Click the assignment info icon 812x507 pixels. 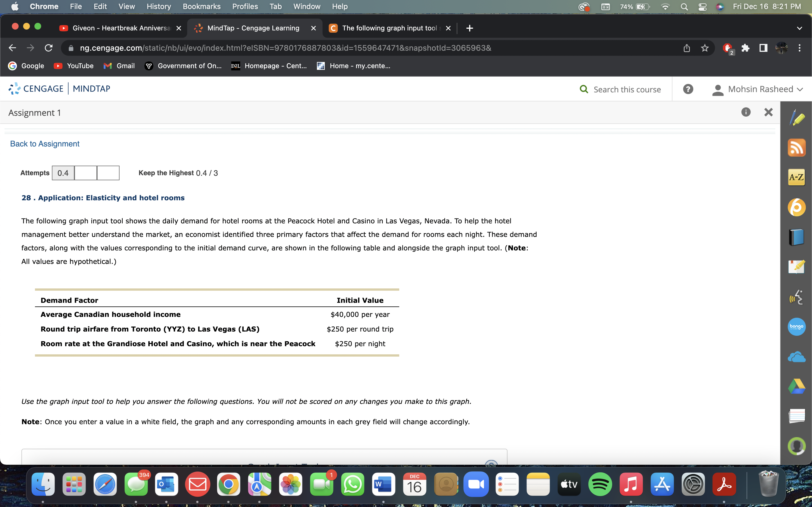pyautogui.click(x=746, y=112)
